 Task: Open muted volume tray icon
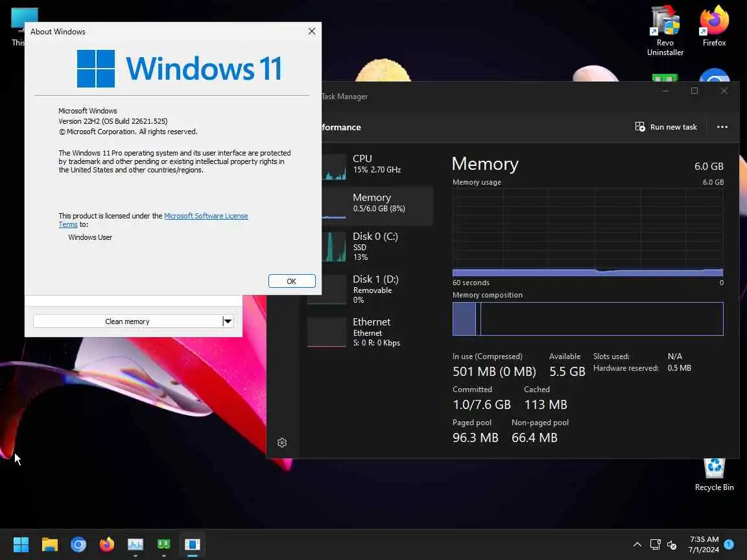tap(672, 544)
